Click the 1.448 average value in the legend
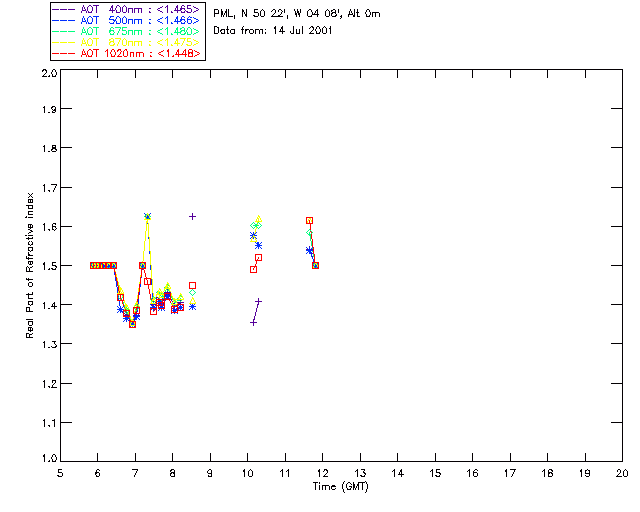Image resolution: width=640 pixels, height=512 pixels. coord(179,53)
